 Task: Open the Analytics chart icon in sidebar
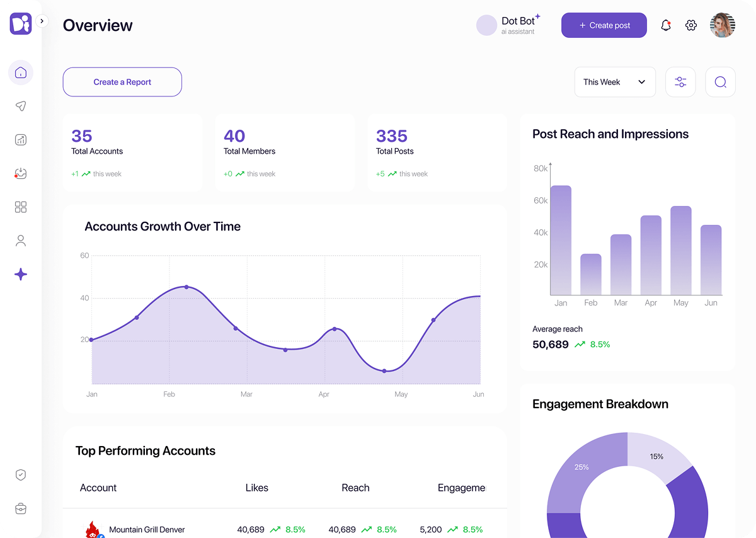point(21,140)
